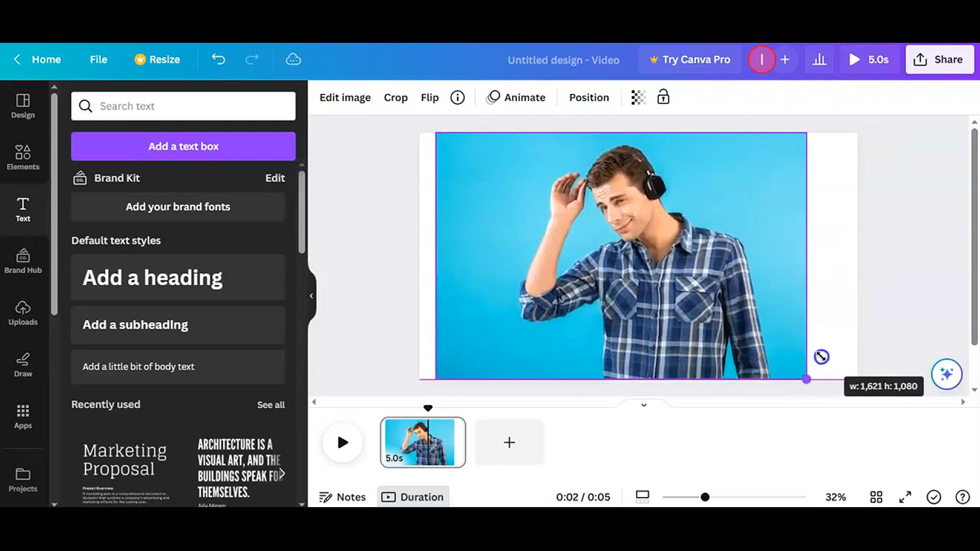Click the canvas vertical scrollbar
The width and height of the screenshot is (980, 551).
(974, 237)
